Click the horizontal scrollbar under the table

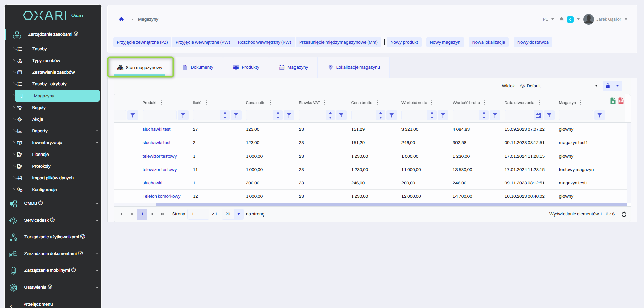(369, 205)
